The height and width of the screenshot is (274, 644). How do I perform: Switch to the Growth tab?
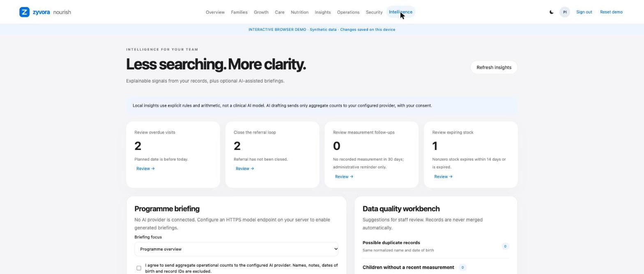coord(261,12)
